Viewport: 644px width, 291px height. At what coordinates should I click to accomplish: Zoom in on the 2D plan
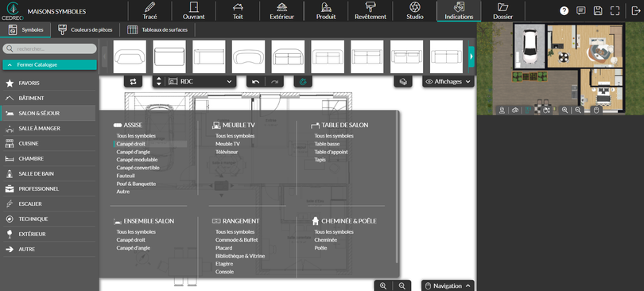(383, 285)
